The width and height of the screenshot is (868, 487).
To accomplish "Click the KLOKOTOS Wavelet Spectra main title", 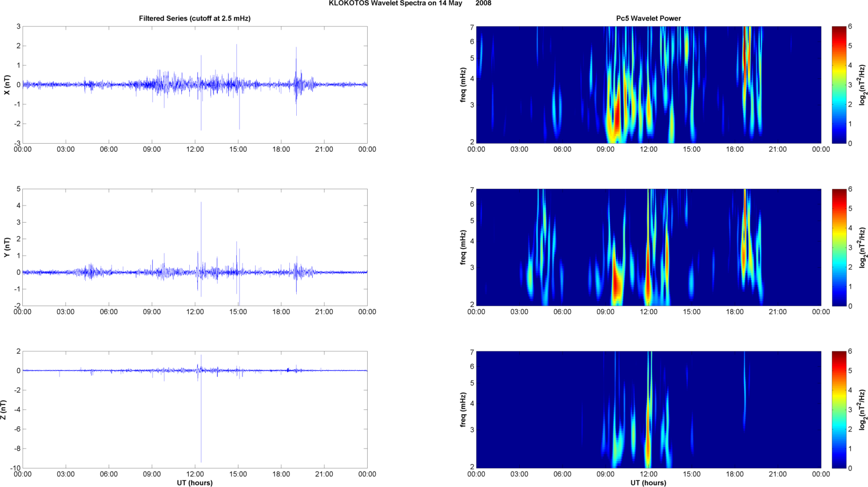I will [x=409, y=3].
